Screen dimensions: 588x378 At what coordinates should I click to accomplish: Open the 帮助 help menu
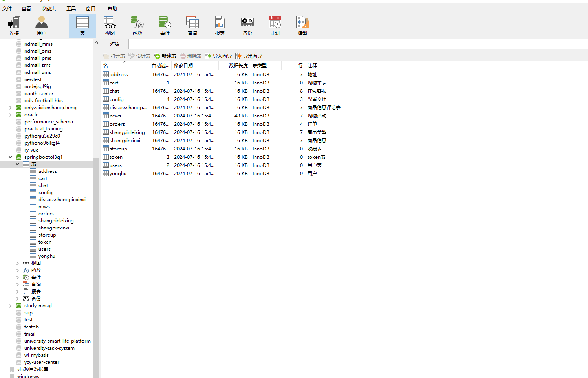(112, 8)
